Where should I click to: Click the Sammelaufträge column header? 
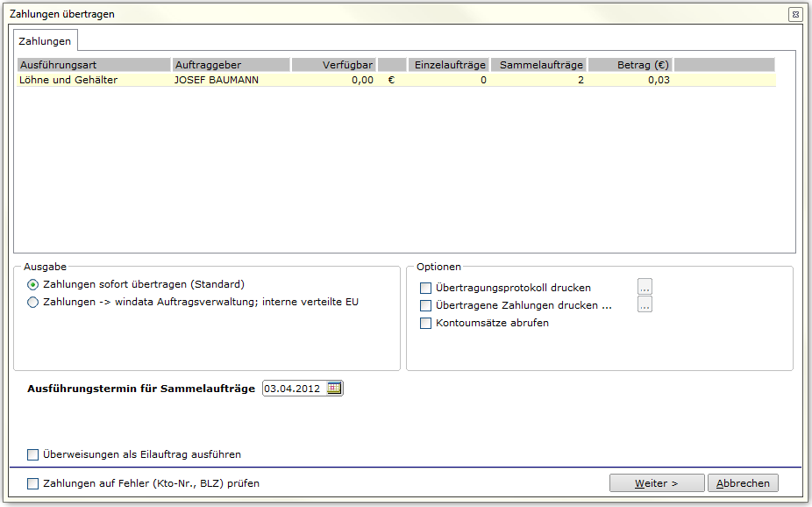538,65
